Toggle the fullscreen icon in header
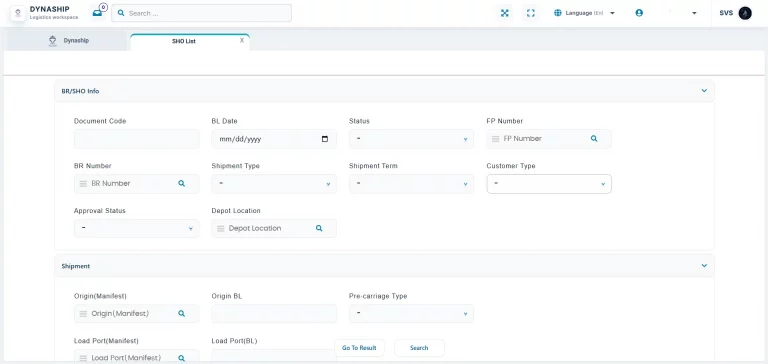Screen dimensions: 768x364 (x=530, y=13)
